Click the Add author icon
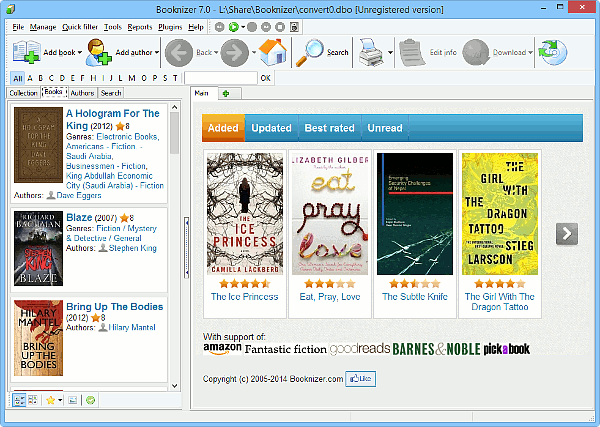 (98, 52)
